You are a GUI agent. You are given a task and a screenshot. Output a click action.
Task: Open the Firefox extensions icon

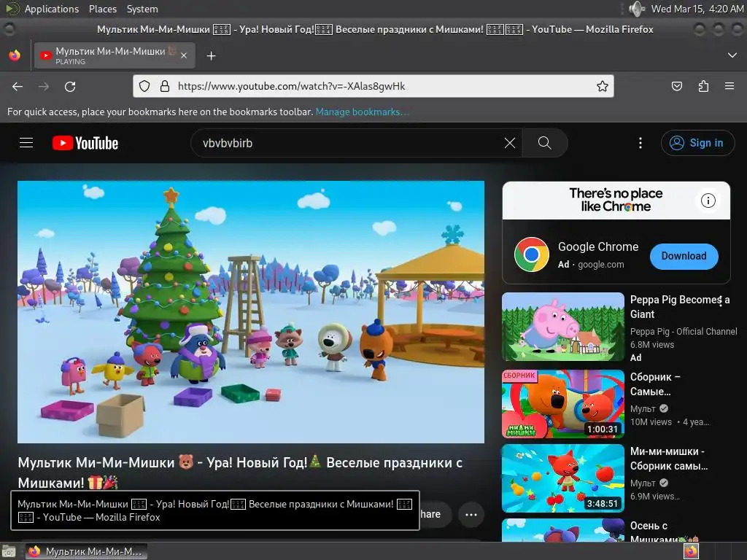(703, 86)
